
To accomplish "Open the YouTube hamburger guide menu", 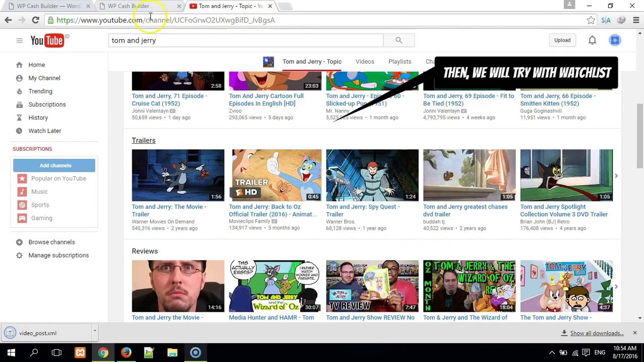I will [x=19, y=40].
